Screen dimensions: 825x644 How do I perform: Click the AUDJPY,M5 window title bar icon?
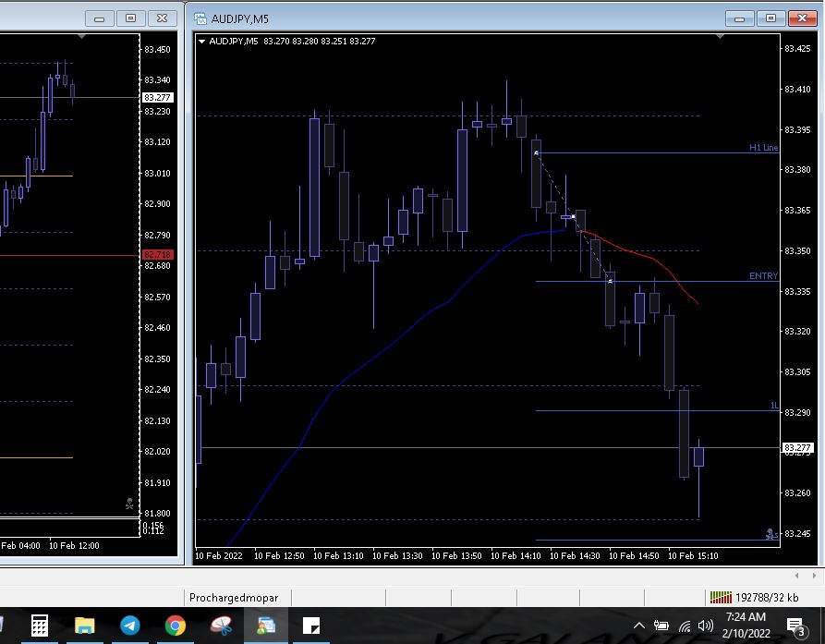(x=200, y=18)
